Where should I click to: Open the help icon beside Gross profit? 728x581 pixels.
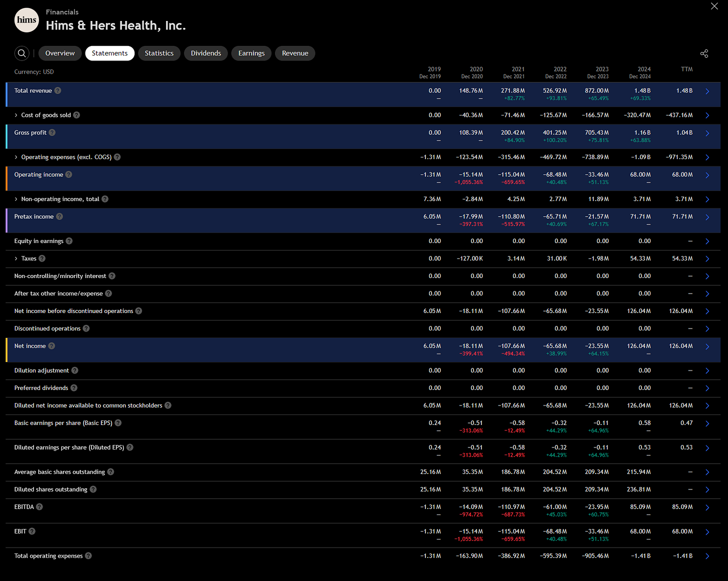point(52,132)
